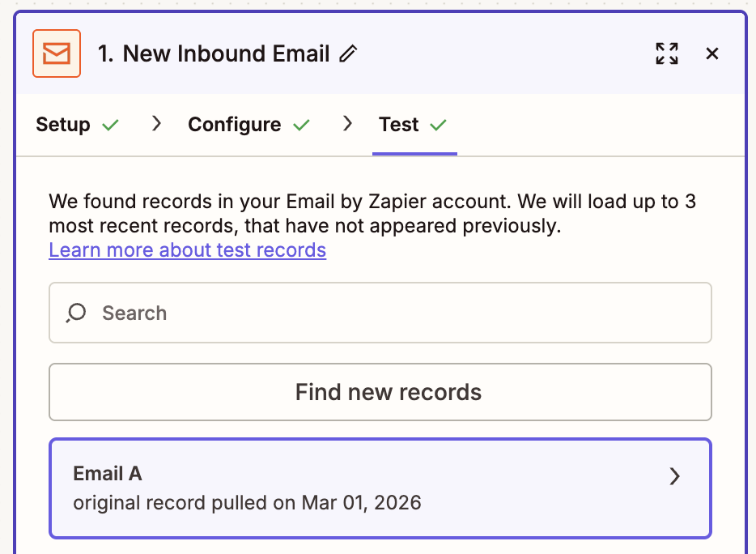Click the chevron between Configure and Test
Viewport: 756px width, 554px height.
pos(347,124)
